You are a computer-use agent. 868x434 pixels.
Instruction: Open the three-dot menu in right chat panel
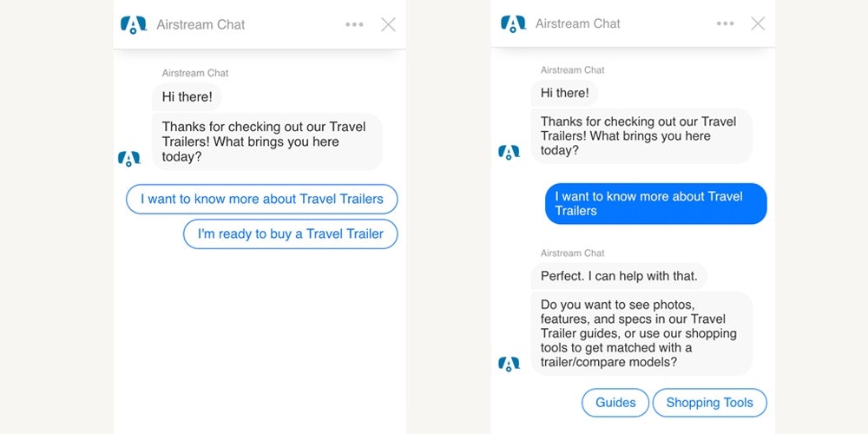[725, 23]
